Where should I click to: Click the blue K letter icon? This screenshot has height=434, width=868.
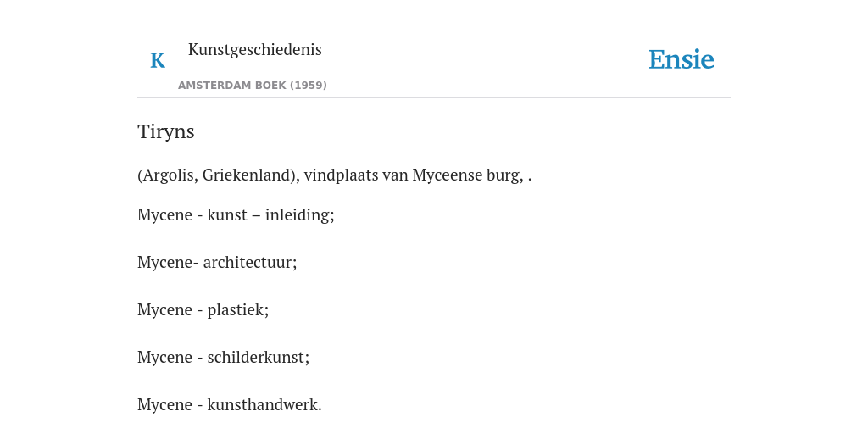coord(158,60)
